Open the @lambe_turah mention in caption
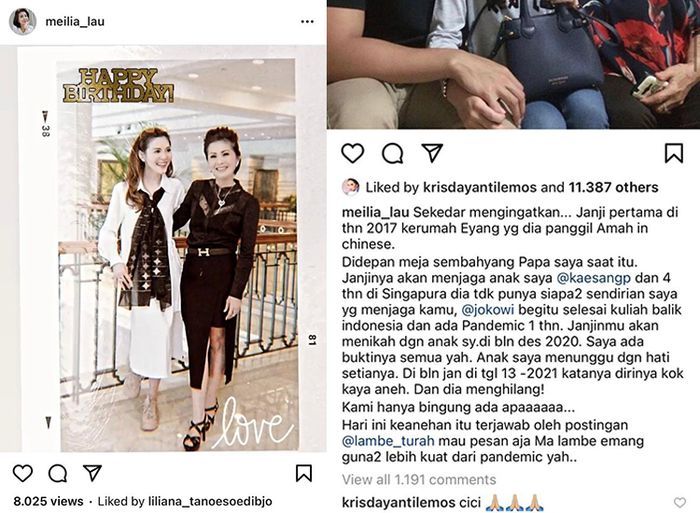700x513 pixels. 388,441
